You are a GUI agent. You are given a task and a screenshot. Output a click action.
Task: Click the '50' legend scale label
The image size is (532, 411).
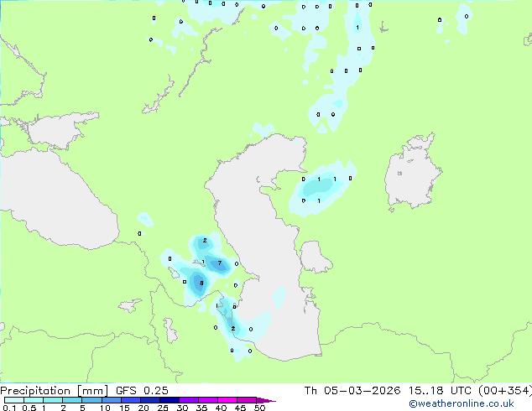[x=259, y=408]
